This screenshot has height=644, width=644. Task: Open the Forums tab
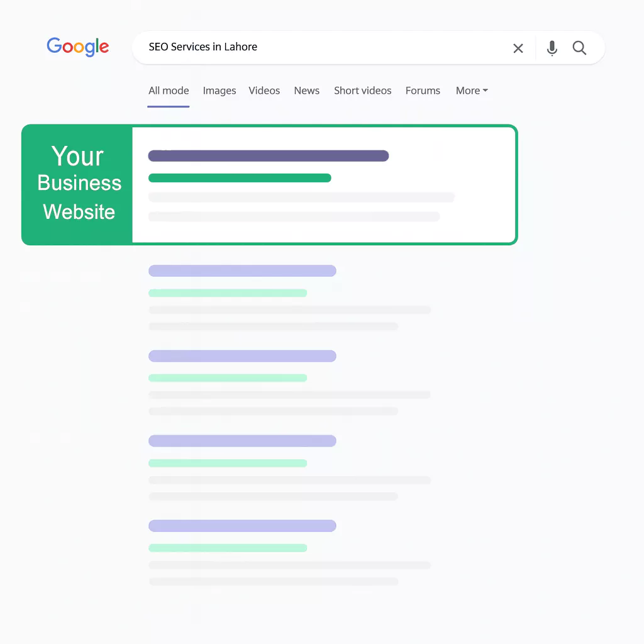[x=423, y=91]
